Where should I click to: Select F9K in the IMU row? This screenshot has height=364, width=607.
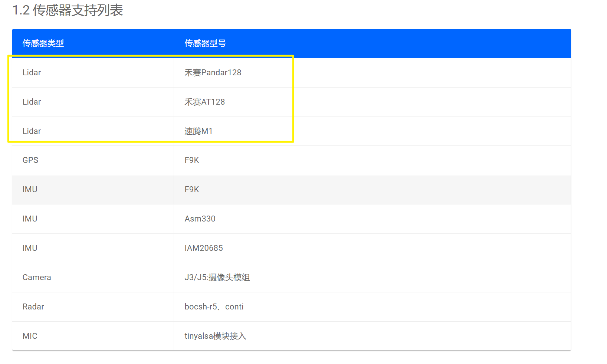(192, 190)
